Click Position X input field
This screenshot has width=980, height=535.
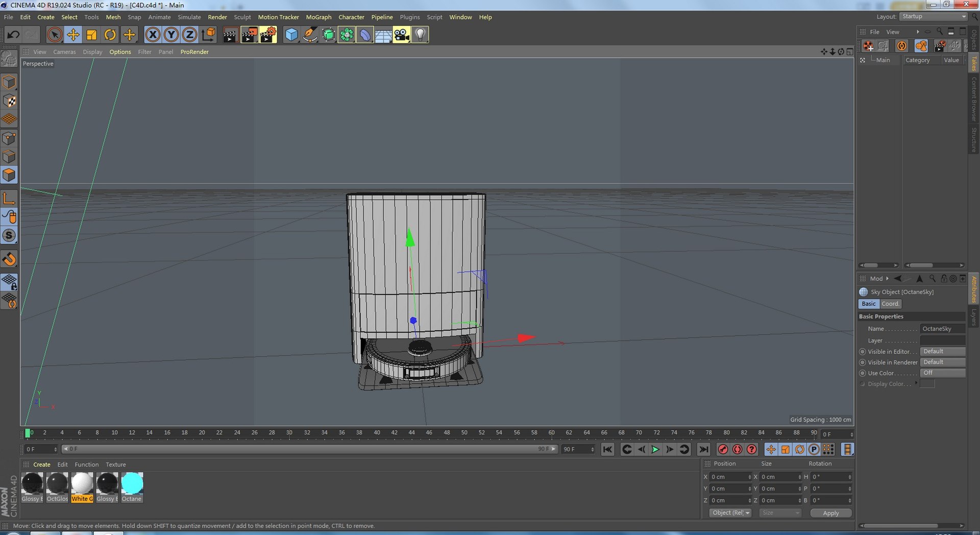730,477
